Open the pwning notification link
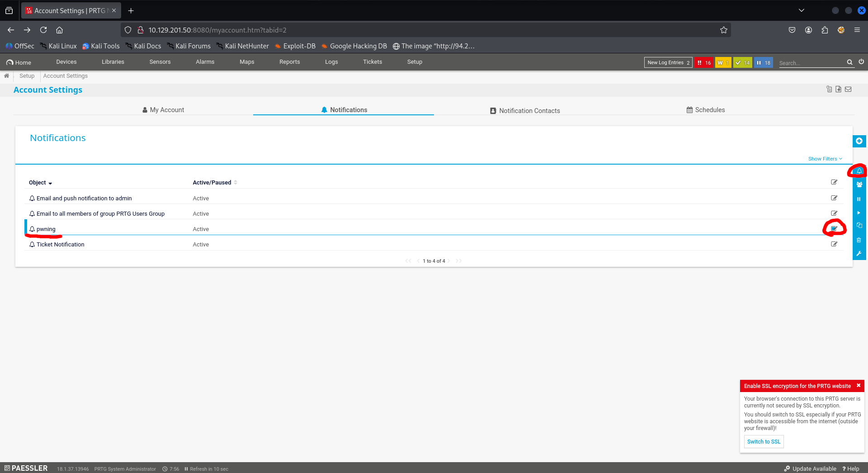 pyautogui.click(x=46, y=229)
